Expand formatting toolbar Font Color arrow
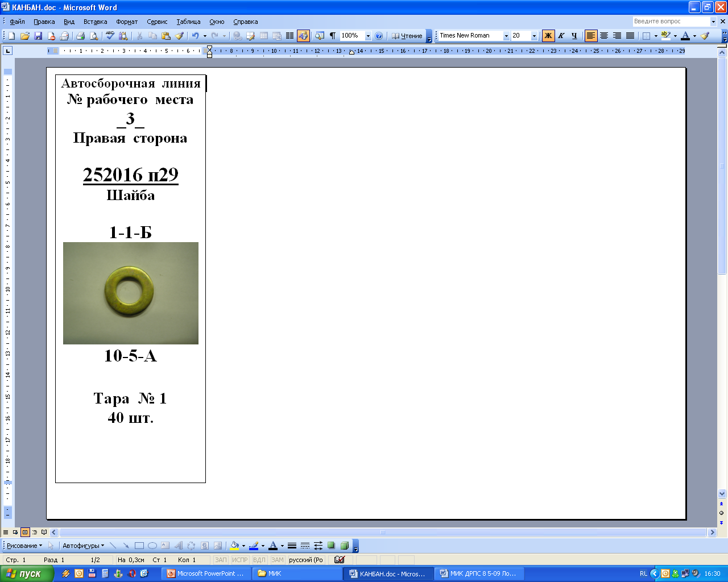Image resolution: width=728 pixels, height=582 pixels. [694, 36]
